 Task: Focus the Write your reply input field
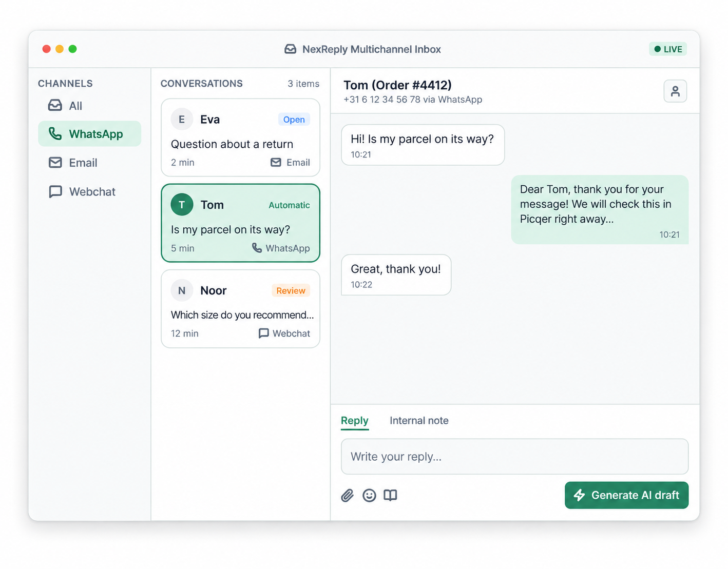tap(514, 457)
